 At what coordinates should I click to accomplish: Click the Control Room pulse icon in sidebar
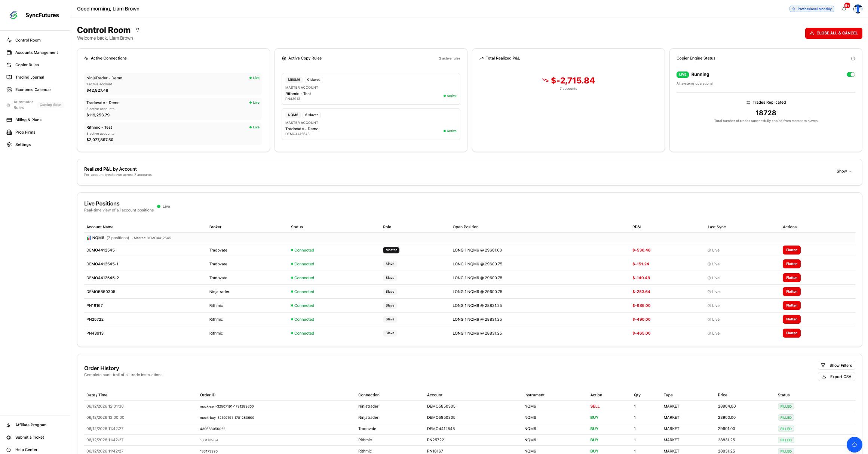[x=9, y=40]
